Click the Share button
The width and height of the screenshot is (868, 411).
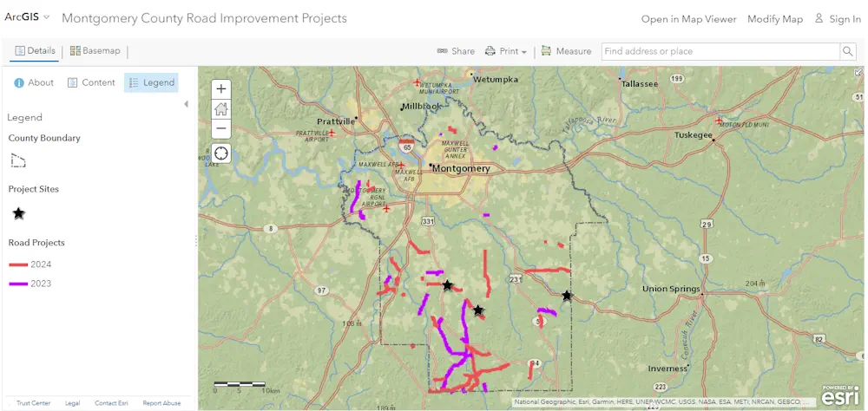click(x=456, y=51)
